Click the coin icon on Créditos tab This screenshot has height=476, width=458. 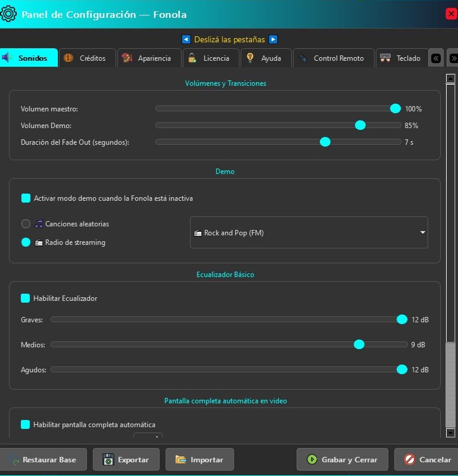click(68, 58)
